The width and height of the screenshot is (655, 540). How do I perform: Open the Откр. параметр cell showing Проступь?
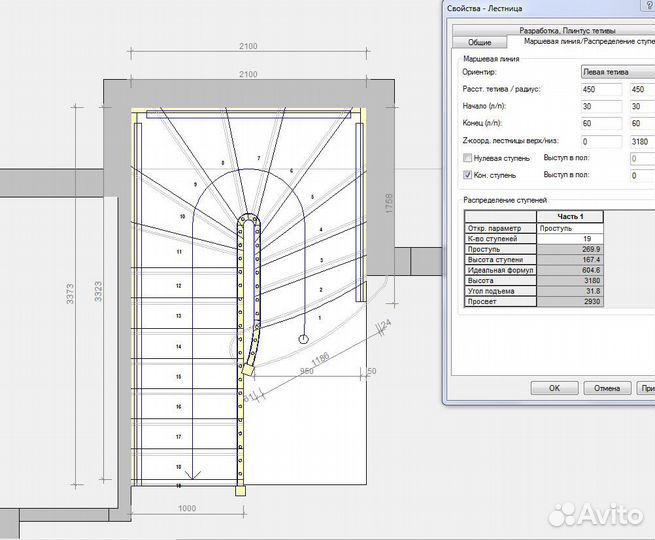(x=569, y=228)
